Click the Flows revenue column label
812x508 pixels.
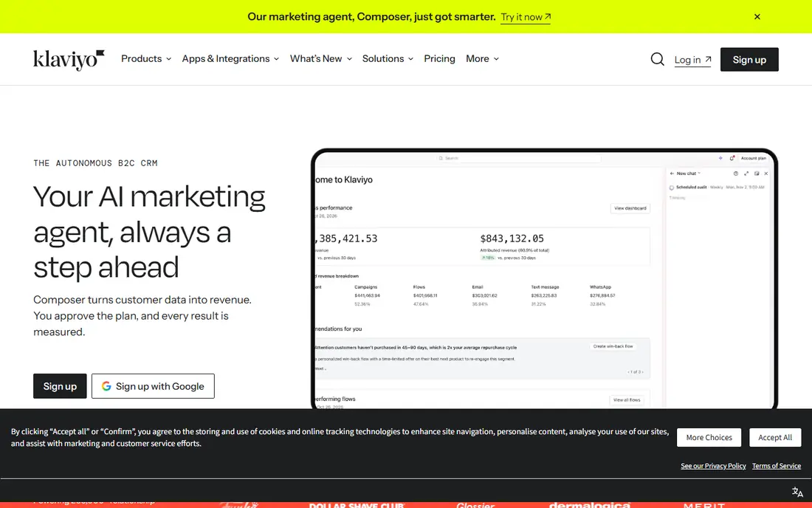pyautogui.click(x=419, y=287)
